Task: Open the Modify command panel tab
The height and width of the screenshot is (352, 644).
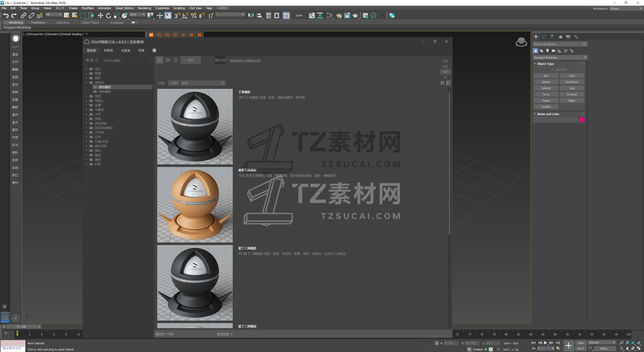Action: (x=544, y=37)
